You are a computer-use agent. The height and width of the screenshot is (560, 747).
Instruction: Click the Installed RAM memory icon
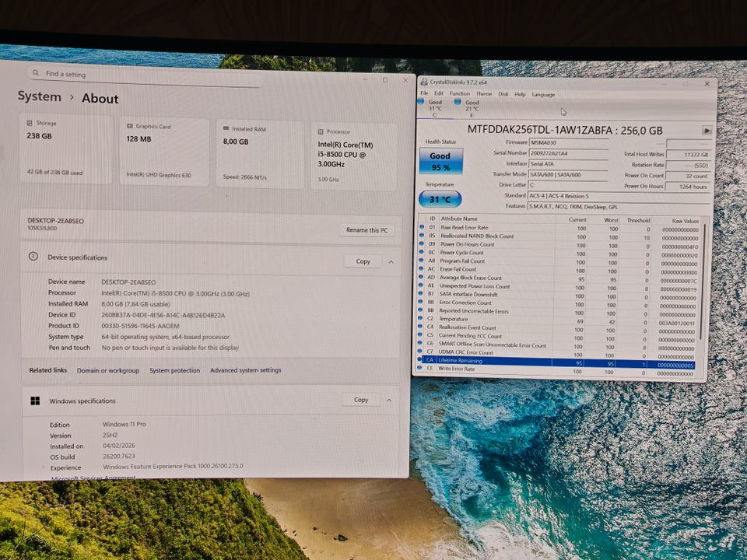point(226,128)
